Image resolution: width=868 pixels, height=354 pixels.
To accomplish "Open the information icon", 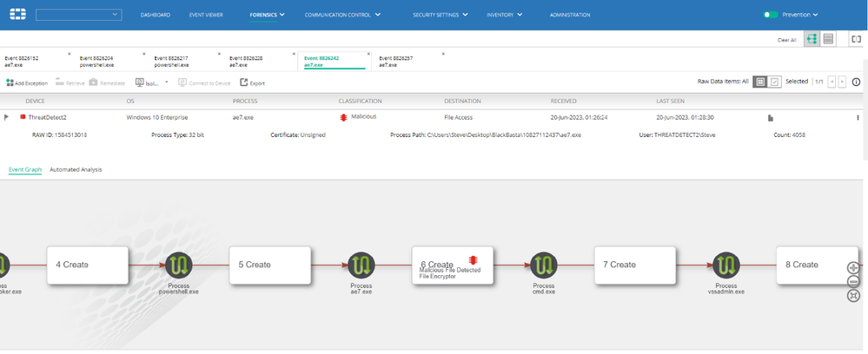I will click(x=856, y=82).
